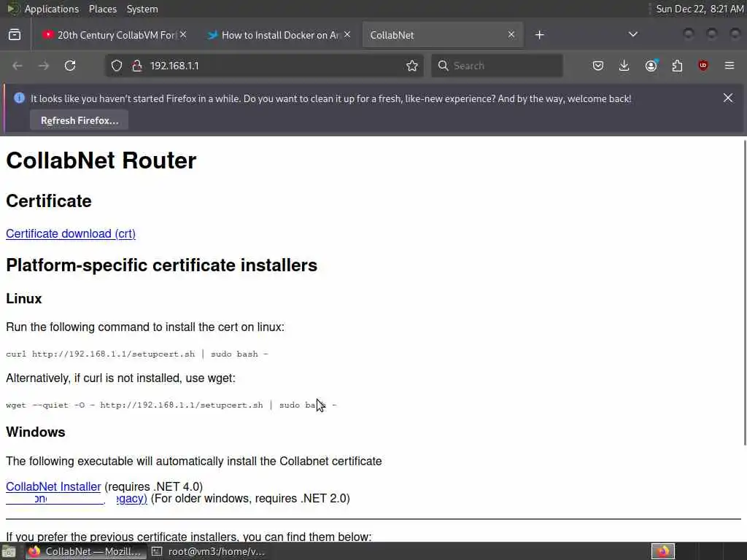
Task: Select the CollabNet tab
Action: click(x=443, y=35)
